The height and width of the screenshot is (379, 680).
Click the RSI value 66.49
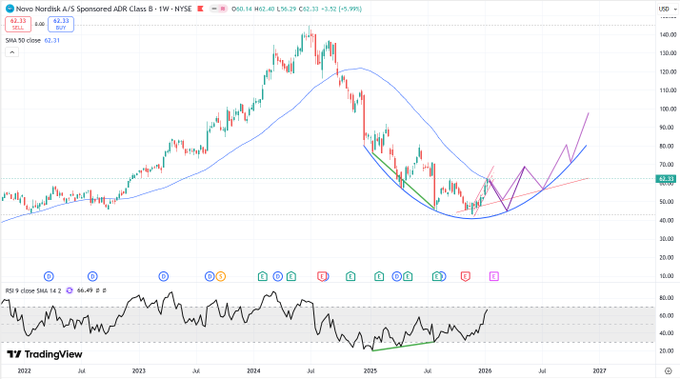coord(84,291)
